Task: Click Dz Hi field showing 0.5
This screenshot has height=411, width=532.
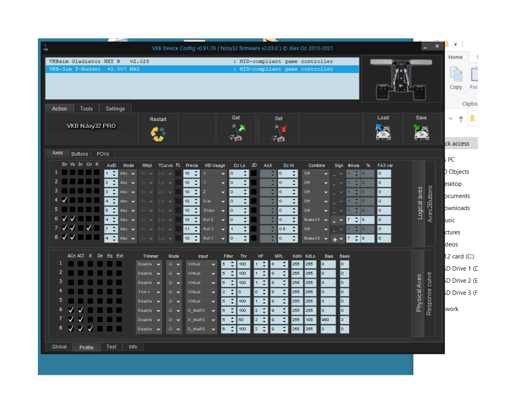Action: coord(288,229)
